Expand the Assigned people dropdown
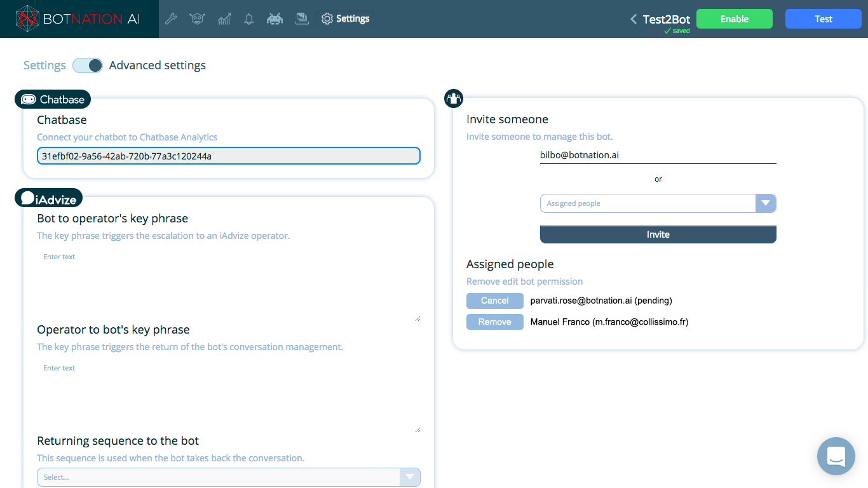Image resolution: width=868 pixels, height=488 pixels. click(765, 203)
